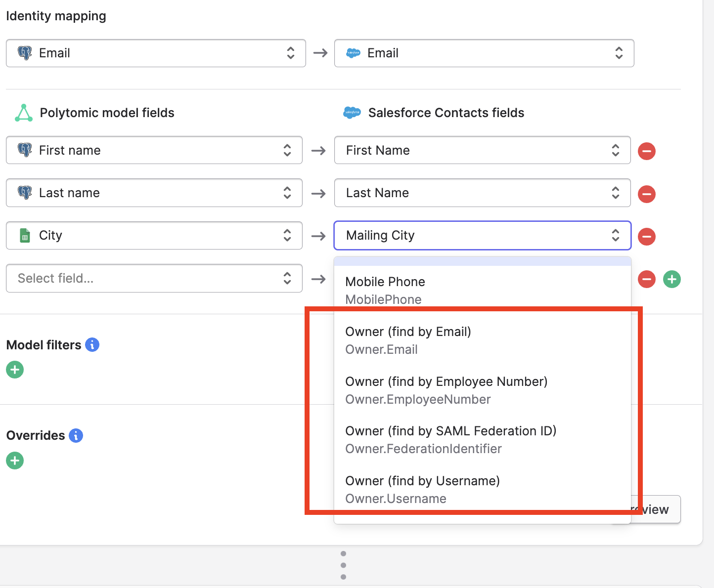Click the Identity mapping heading
The width and height of the screenshot is (714, 588).
coord(56,16)
